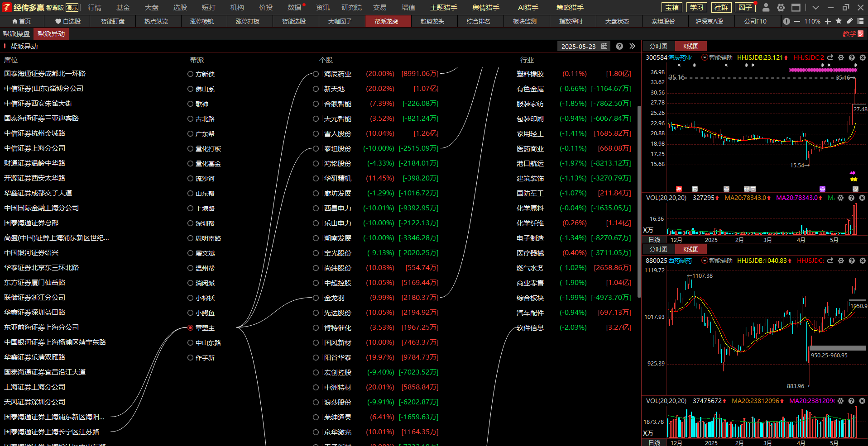Viewport: 868px width, 446px height.
Task: Select seat 国泰海通证券成都北一环路
Action: pos(45,74)
